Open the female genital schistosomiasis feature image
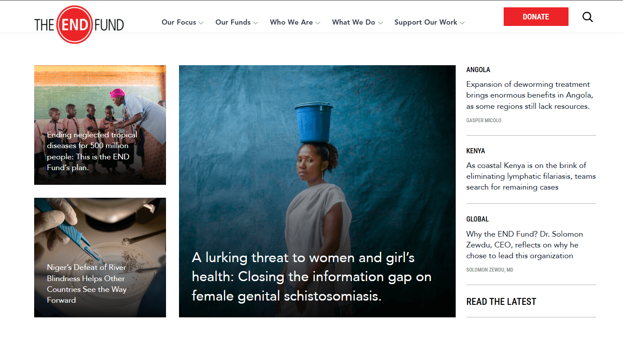Screen dimensions: 623x364 [317, 191]
